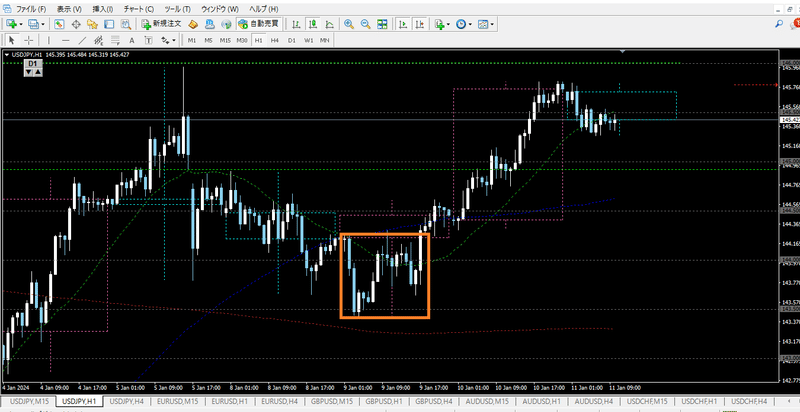Switch to M1 timeframe

tap(192, 40)
